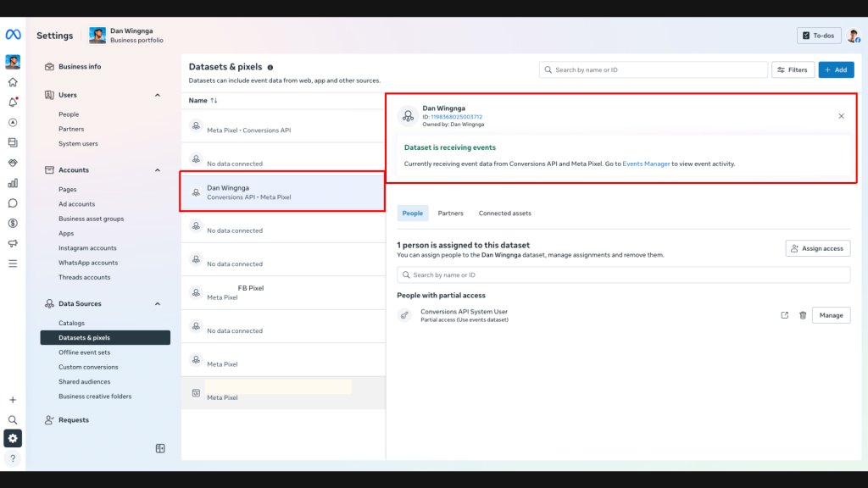Close the Dan Wingnga dataset detail panel

841,116
